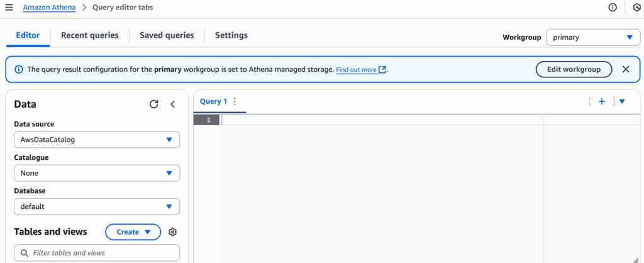
Task: Click the hexagon icon at top right
Action: coord(636,8)
